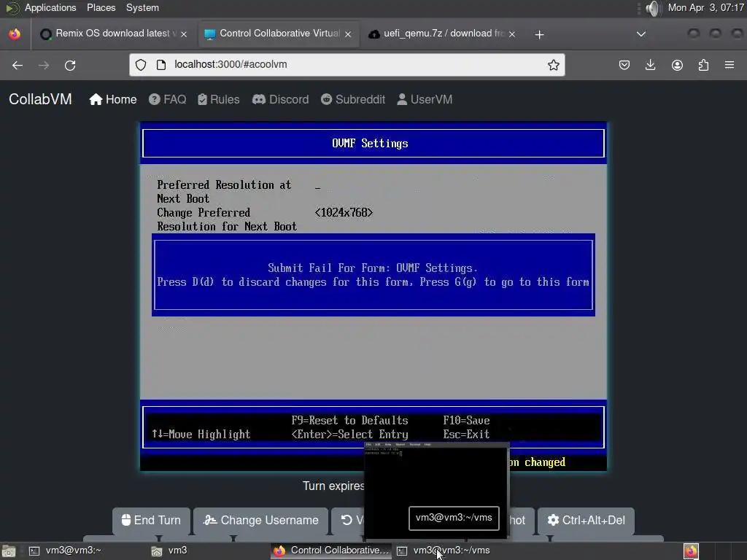The height and width of the screenshot is (560, 747).
Task: Close the Control Collaborative Virtual tab
Action: tap(348, 34)
